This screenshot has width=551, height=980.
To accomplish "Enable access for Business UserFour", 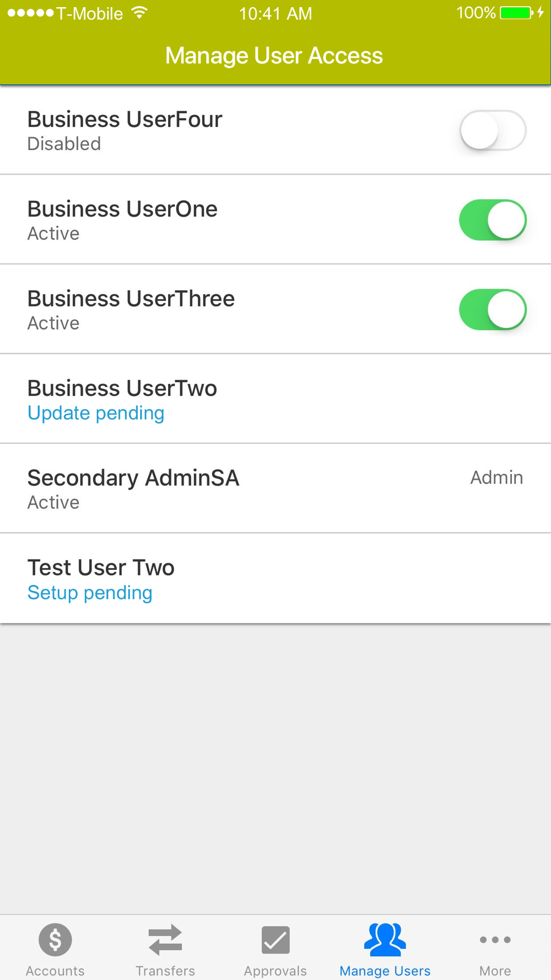I will coord(493,130).
